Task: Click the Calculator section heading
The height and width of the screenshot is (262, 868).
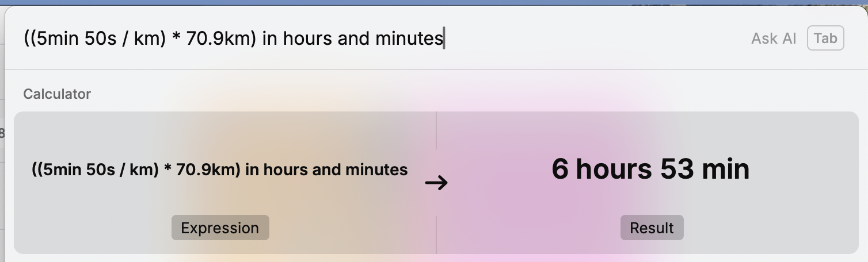Action: [x=57, y=94]
